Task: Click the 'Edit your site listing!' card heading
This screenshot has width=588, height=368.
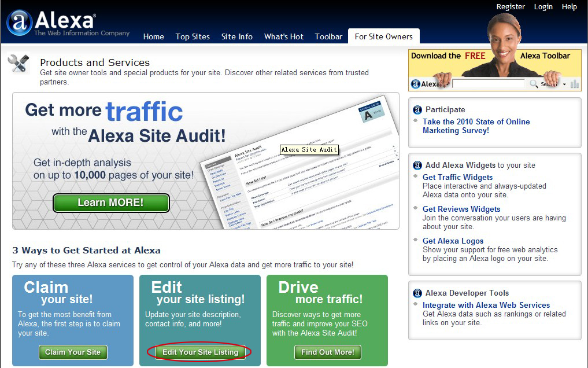Action: (x=198, y=293)
